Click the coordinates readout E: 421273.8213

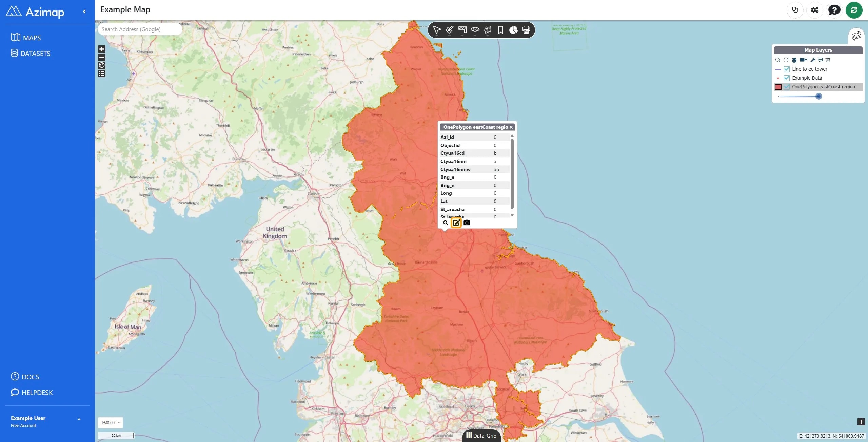click(831, 436)
